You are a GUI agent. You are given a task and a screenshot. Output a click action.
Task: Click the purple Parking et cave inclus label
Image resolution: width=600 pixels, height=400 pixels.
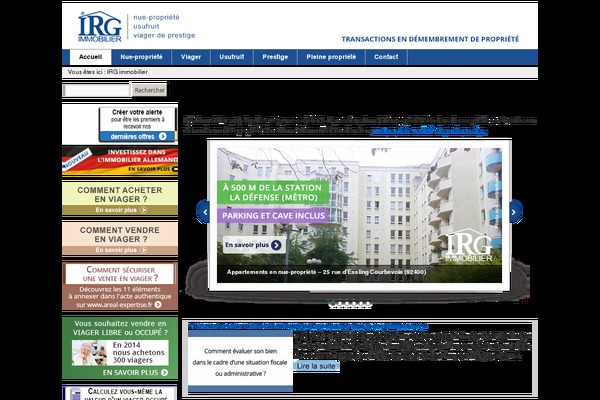(273, 216)
